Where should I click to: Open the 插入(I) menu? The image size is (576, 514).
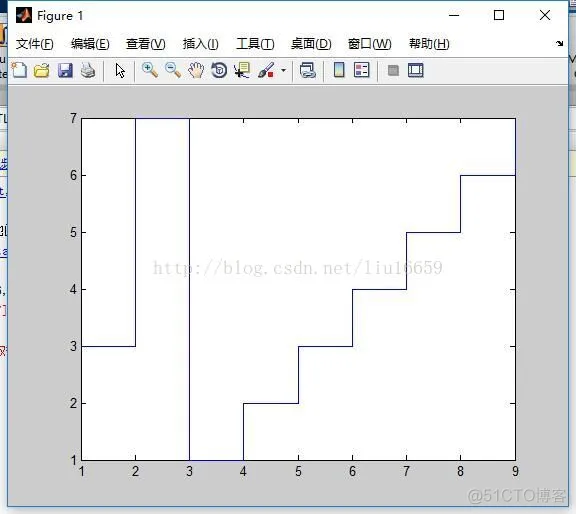(201, 44)
